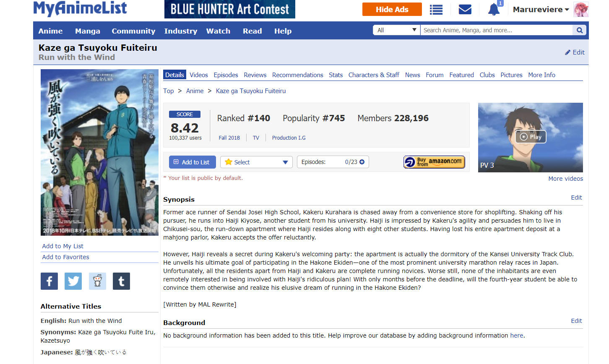Click the Members 228,196 text

coord(393,118)
